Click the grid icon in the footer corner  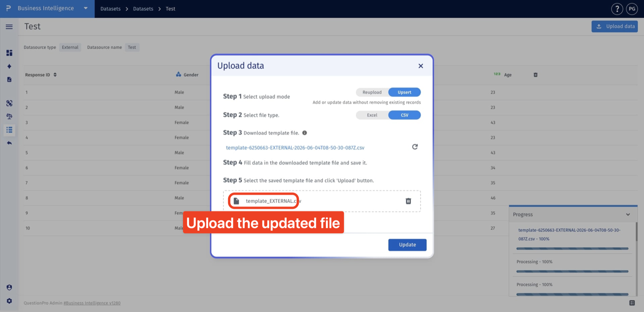pos(632,303)
